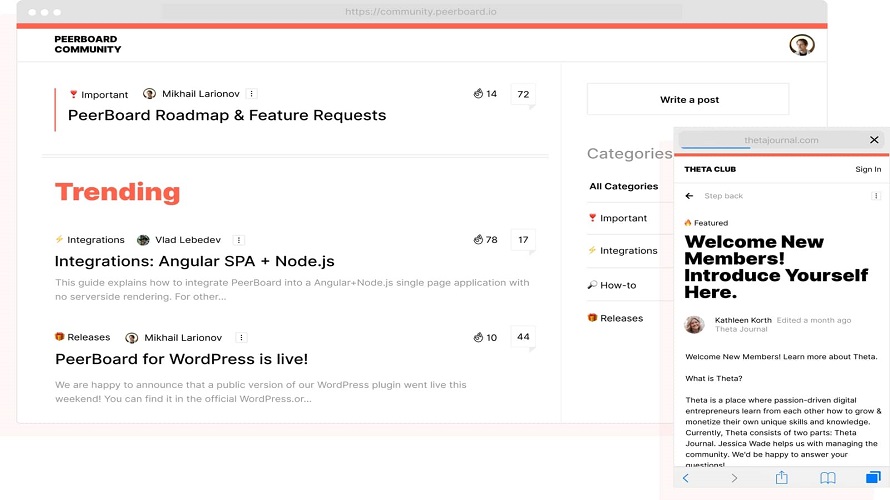890x500 pixels.
Task: Click Mikhail Larionov avatar on WordPress post
Action: 132,338
